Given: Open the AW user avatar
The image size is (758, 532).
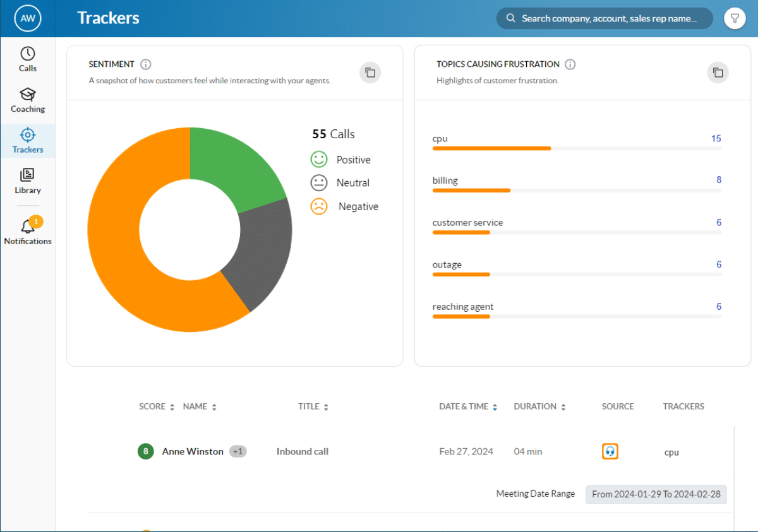Looking at the screenshot, I should pyautogui.click(x=28, y=19).
